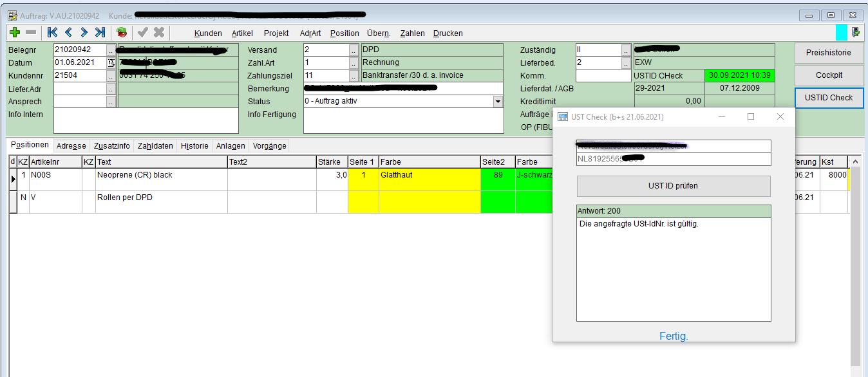The image size is (868, 377).
Task: Click the Preishistorie button
Action: (829, 53)
